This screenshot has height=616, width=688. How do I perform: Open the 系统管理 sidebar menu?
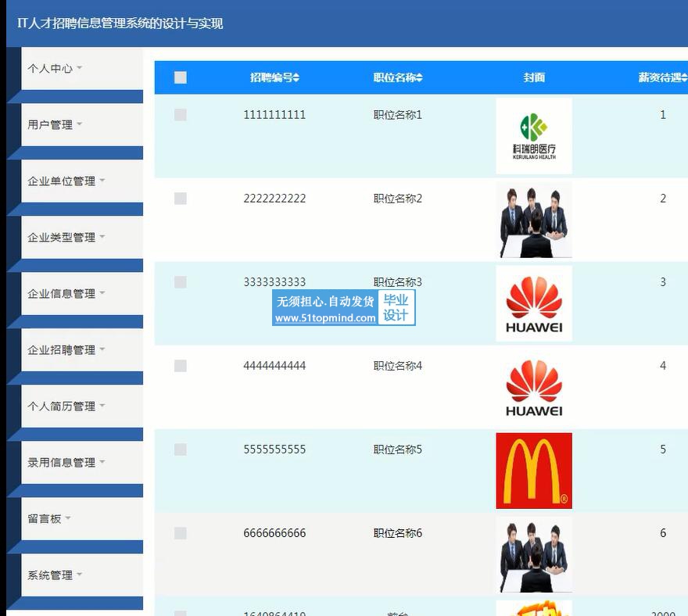tap(82, 575)
